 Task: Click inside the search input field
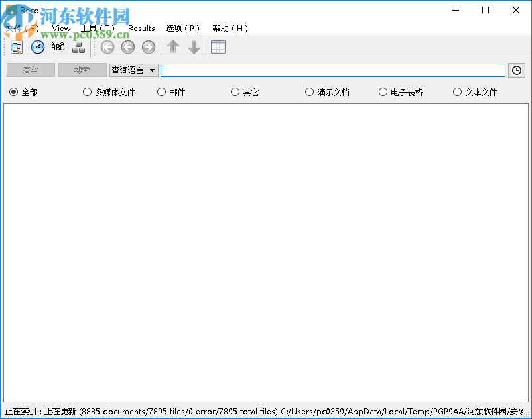(332, 70)
